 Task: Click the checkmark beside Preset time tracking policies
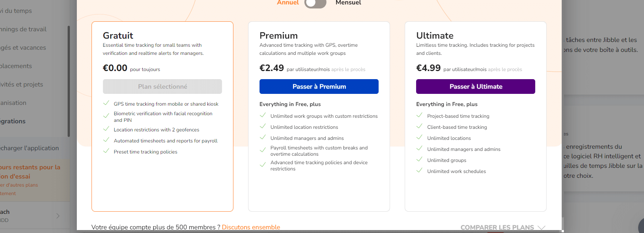106,151
